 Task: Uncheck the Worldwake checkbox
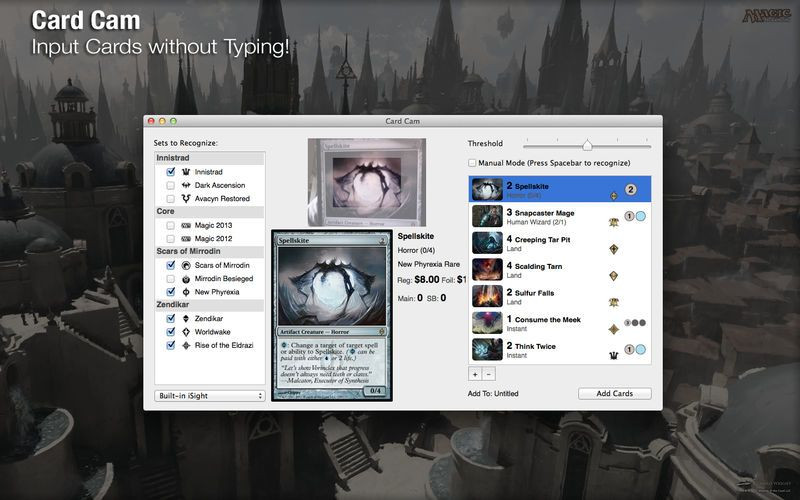click(x=171, y=332)
